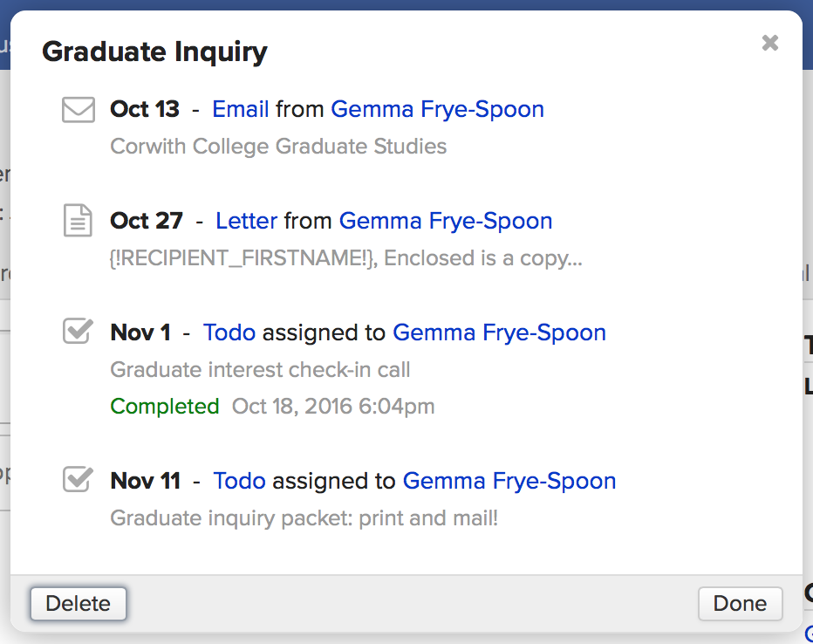Viewport: 813px width, 644px height.
Task: Click the document icon beside Oct 27
Action: pyautogui.click(x=79, y=221)
